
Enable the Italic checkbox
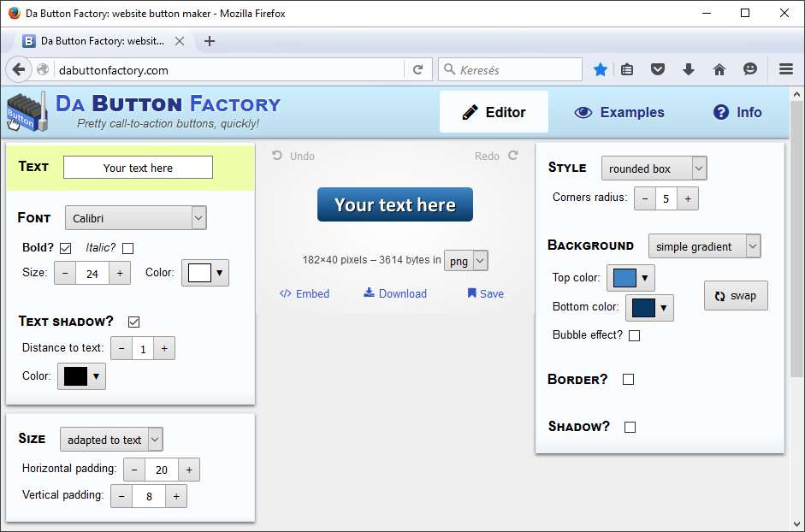click(x=127, y=249)
